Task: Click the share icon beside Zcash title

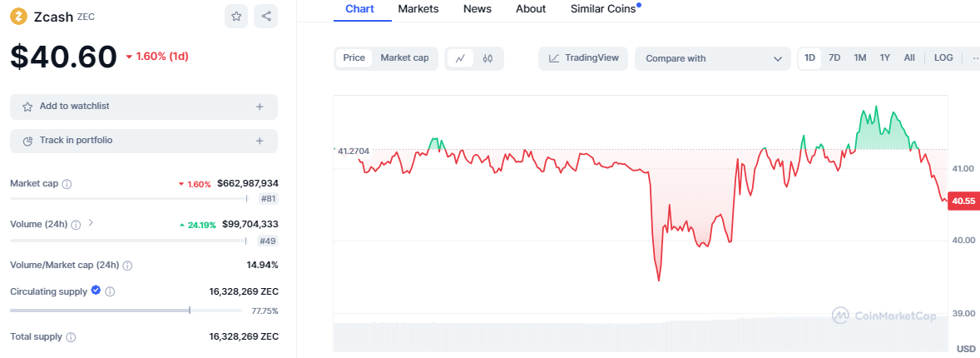Action: [x=266, y=16]
